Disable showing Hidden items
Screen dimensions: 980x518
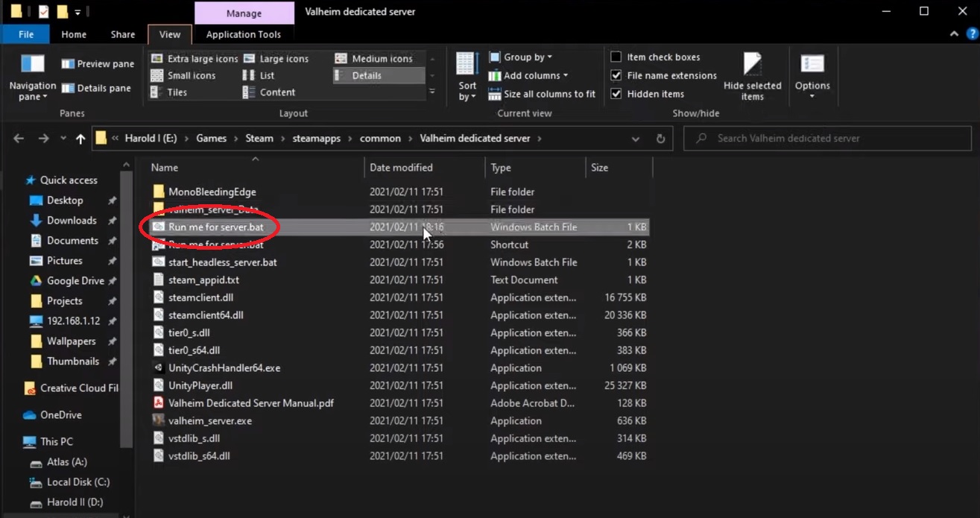pyautogui.click(x=616, y=93)
